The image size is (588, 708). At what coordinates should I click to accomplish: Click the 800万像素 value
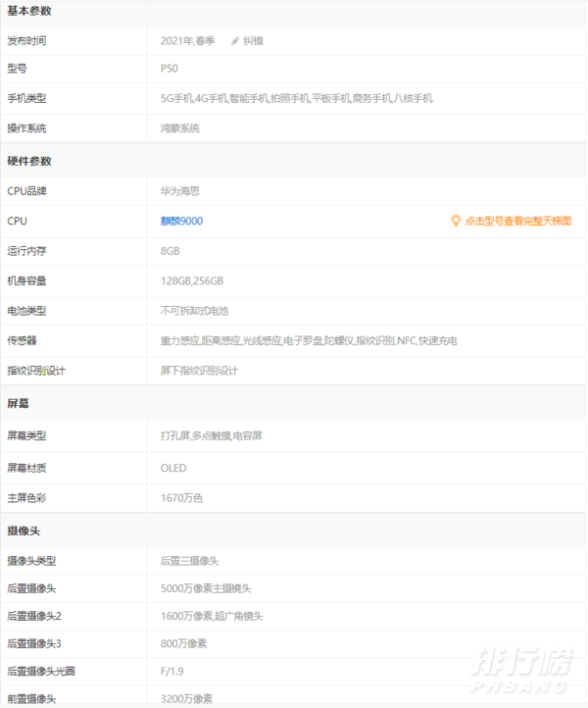tap(183, 643)
